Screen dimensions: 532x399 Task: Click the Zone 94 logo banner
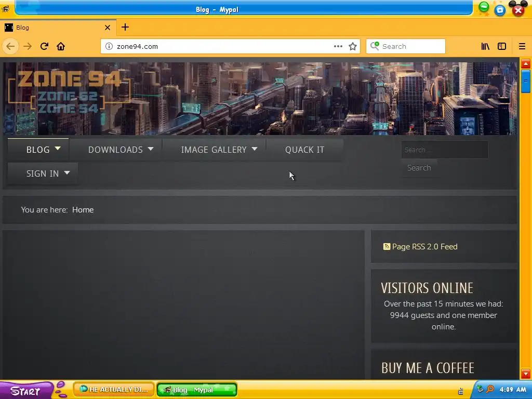(69, 91)
